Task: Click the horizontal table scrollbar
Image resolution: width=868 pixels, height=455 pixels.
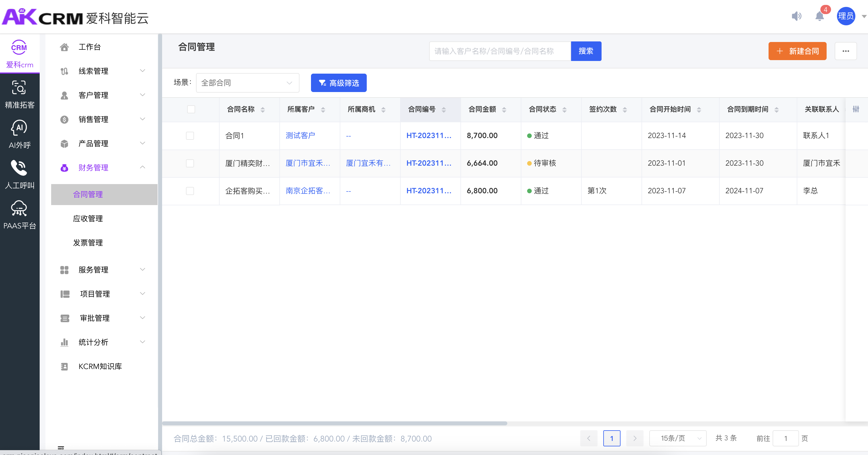Action: (334, 423)
